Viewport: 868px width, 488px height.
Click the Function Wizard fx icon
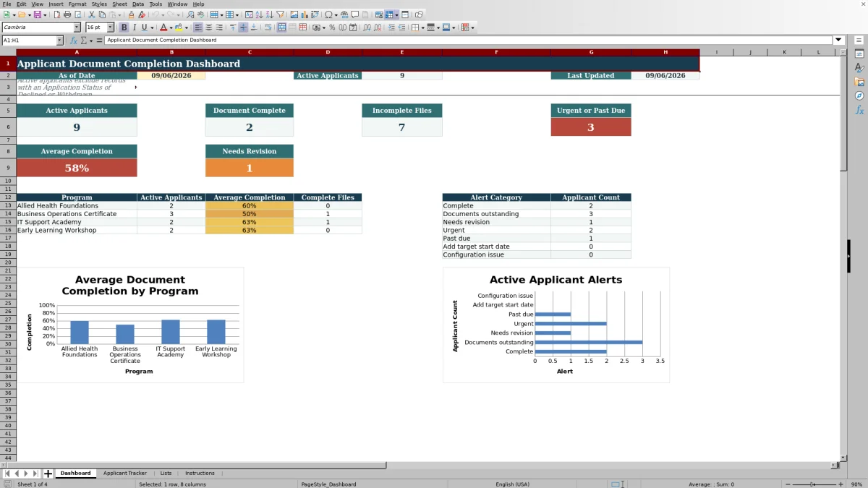coord(75,40)
